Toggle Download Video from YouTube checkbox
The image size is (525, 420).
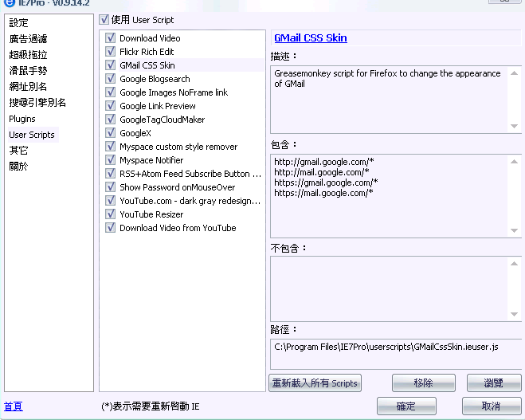(110, 228)
